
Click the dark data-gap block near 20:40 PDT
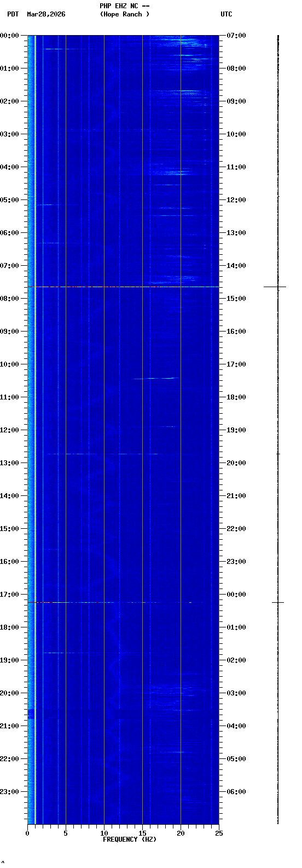(x=31, y=713)
